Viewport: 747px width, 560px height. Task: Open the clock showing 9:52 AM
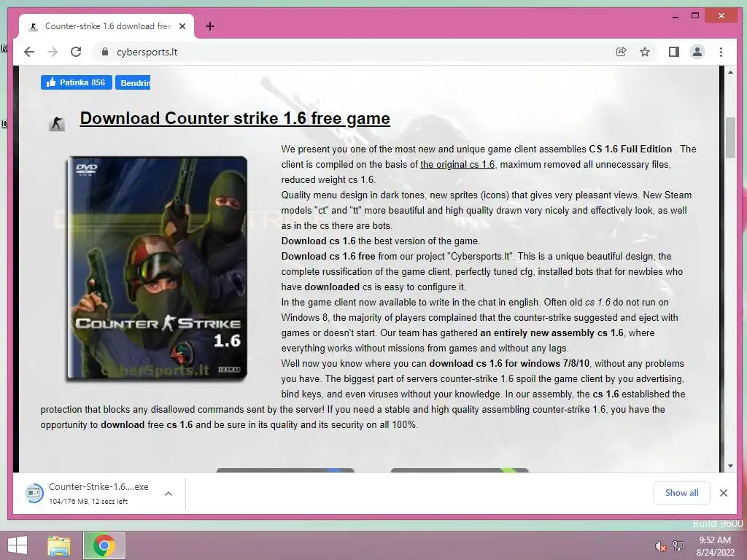click(715, 546)
